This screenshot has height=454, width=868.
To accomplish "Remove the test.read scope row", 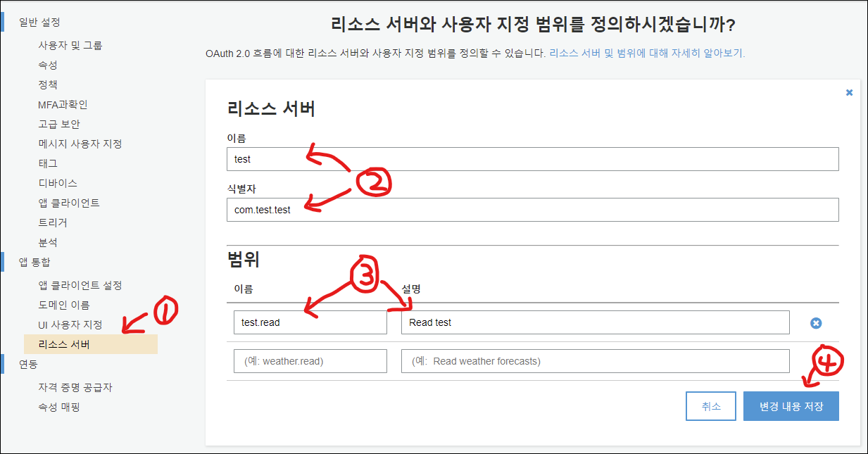I will point(816,323).
